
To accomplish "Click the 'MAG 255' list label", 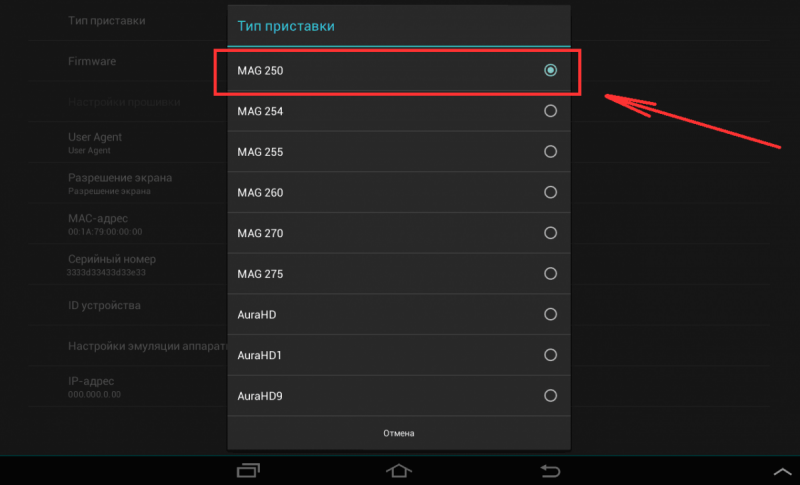I will (x=260, y=152).
